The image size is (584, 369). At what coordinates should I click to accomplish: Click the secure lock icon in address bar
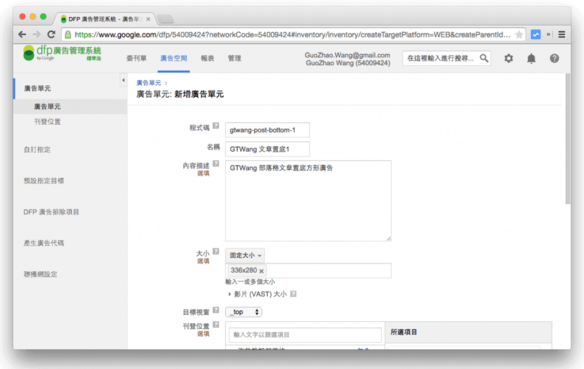click(68, 35)
